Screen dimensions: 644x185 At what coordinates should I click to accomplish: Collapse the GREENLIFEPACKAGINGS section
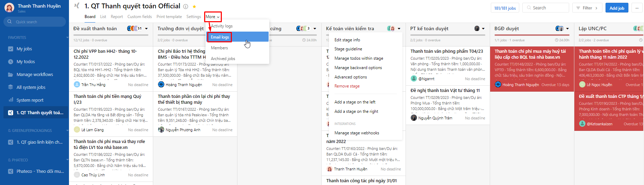[x=67, y=131]
